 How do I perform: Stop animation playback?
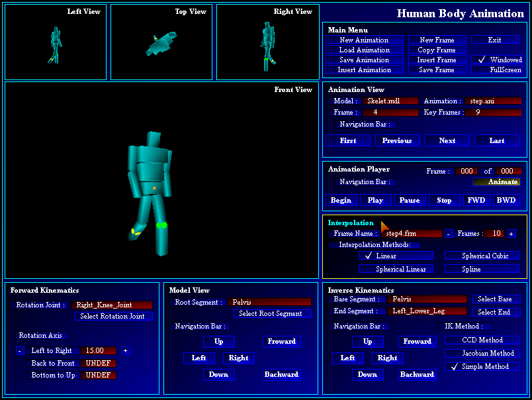pyautogui.click(x=444, y=200)
